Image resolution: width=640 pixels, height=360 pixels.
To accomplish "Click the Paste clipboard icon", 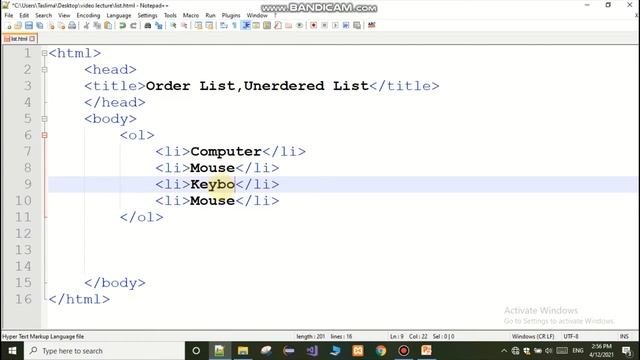I will 108,25.
